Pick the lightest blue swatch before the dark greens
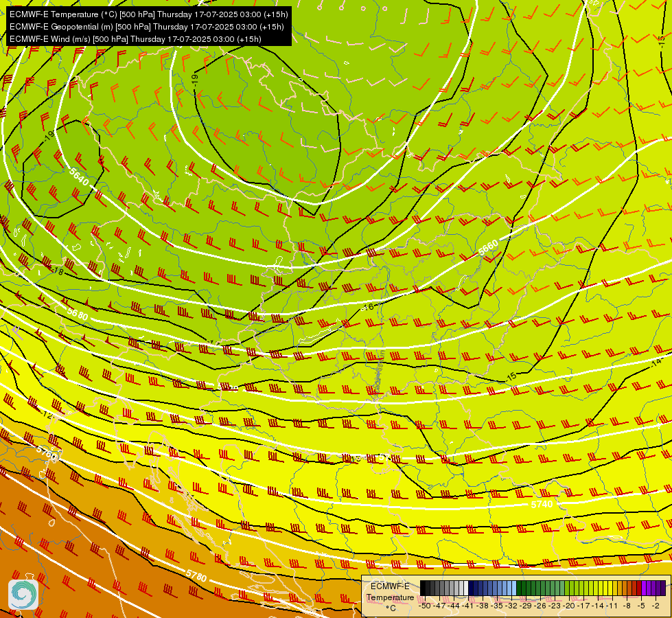Screen dimensions: 672x618 tap(514, 588)
